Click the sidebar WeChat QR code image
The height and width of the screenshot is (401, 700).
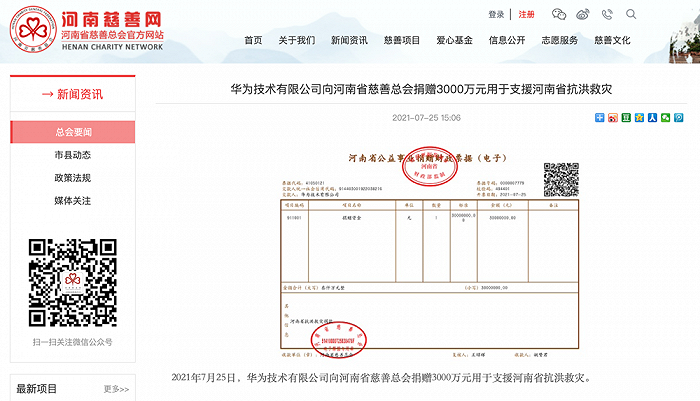coord(73,283)
